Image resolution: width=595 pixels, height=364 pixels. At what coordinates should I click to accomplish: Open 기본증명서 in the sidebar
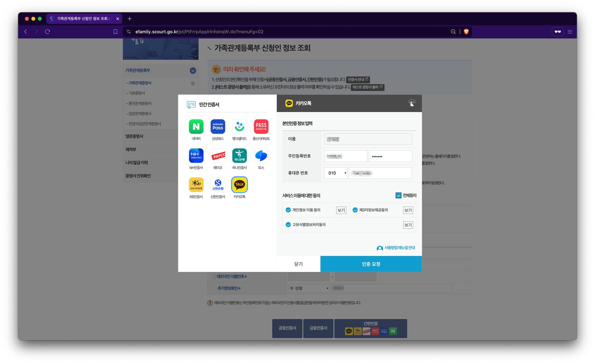pos(137,93)
